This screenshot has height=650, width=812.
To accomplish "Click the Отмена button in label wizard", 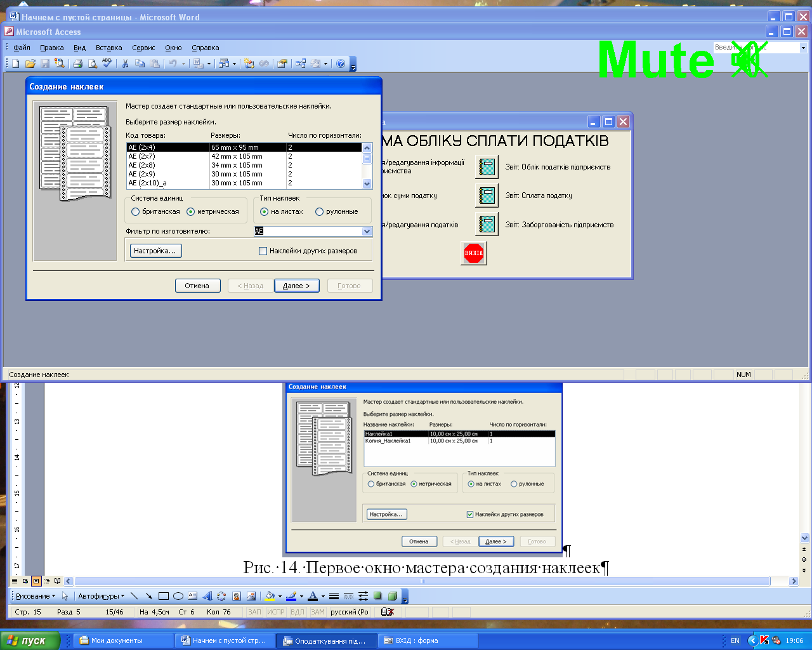I will click(197, 286).
